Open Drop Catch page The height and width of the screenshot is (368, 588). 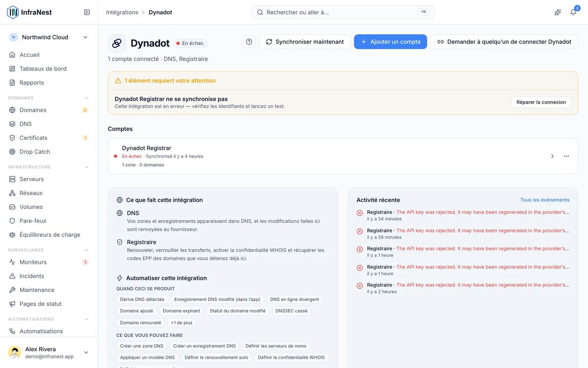pyautogui.click(x=49, y=152)
